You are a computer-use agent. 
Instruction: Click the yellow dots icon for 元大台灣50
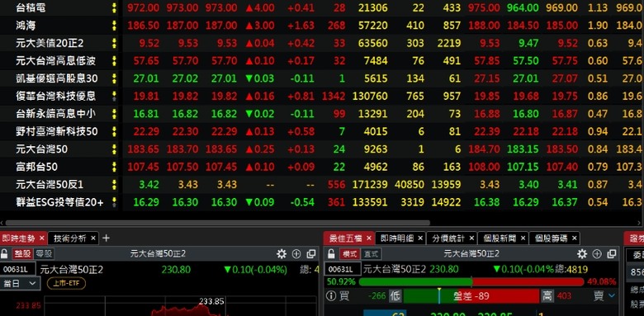114,149
